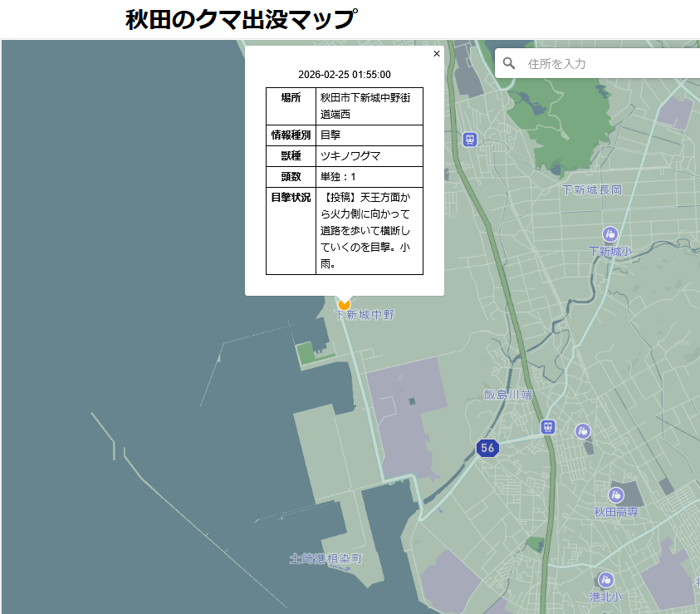Screen dimensions: 700x614
Task: Select the train station icon near 飯島川端
Action: (x=547, y=427)
